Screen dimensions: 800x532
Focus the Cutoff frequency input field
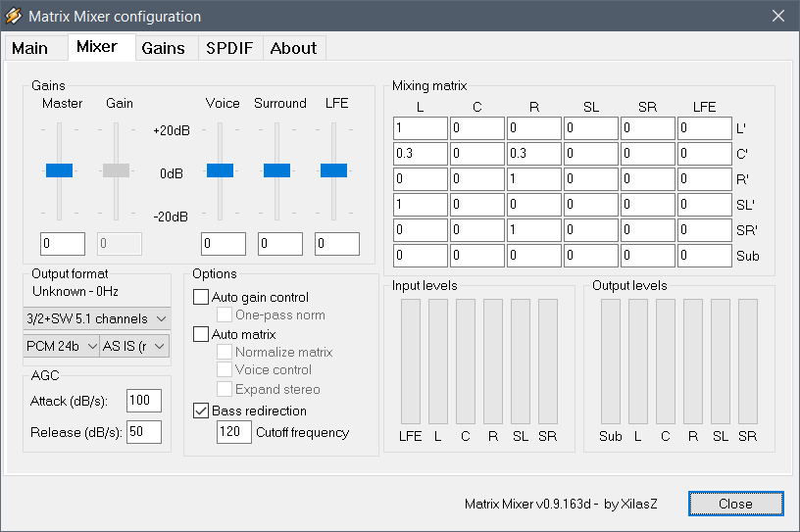(x=233, y=432)
